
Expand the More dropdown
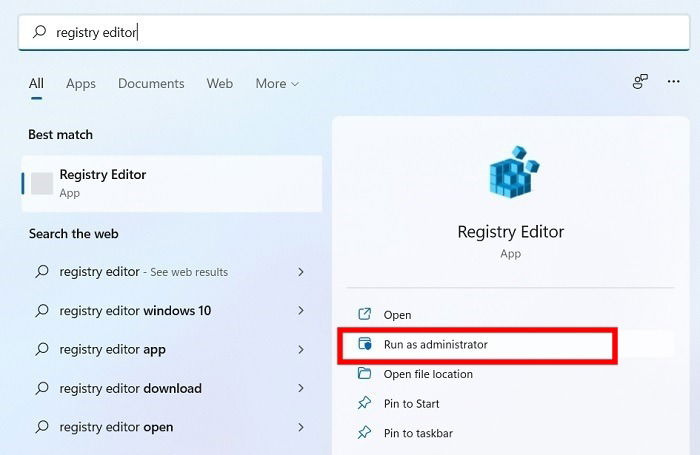[277, 83]
